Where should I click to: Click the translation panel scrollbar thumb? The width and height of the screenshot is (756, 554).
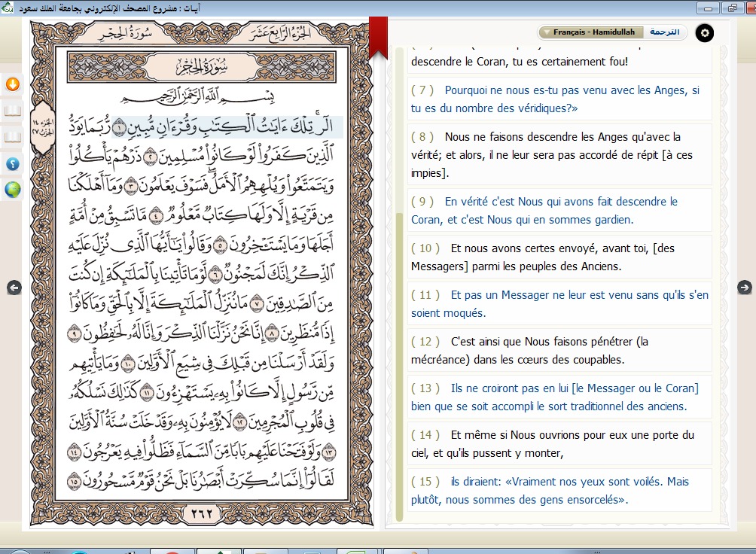pyautogui.click(x=399, y=367)
